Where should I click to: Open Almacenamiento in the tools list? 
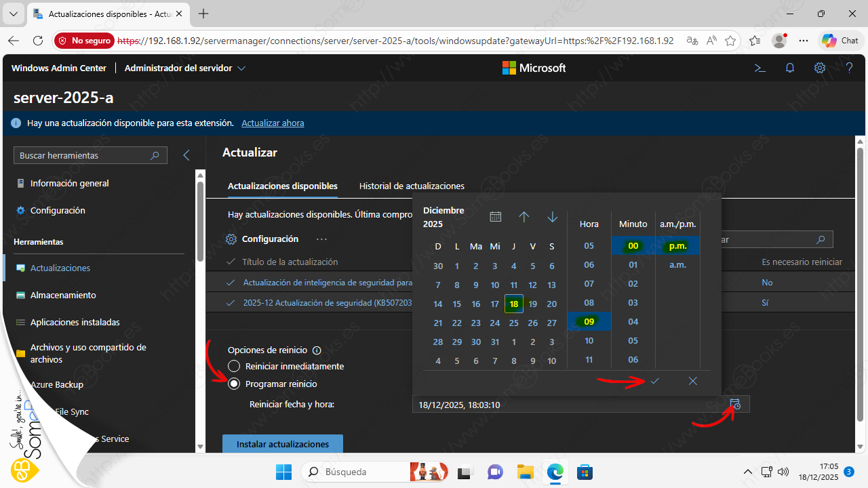pos(62,295)
